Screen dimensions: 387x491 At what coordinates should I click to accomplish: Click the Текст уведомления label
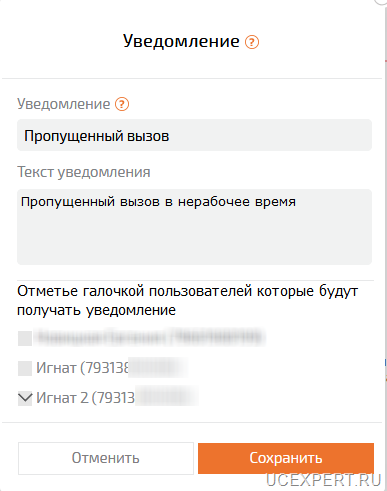[84, 172]
